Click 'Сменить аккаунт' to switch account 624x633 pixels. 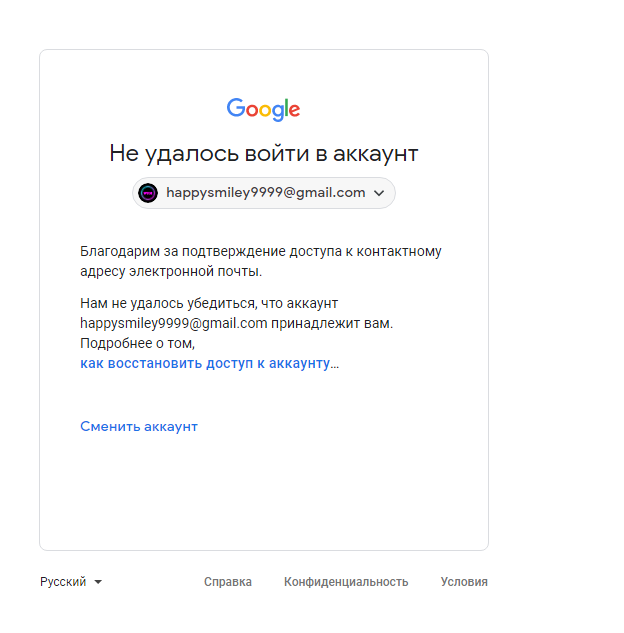click(139, 426)
